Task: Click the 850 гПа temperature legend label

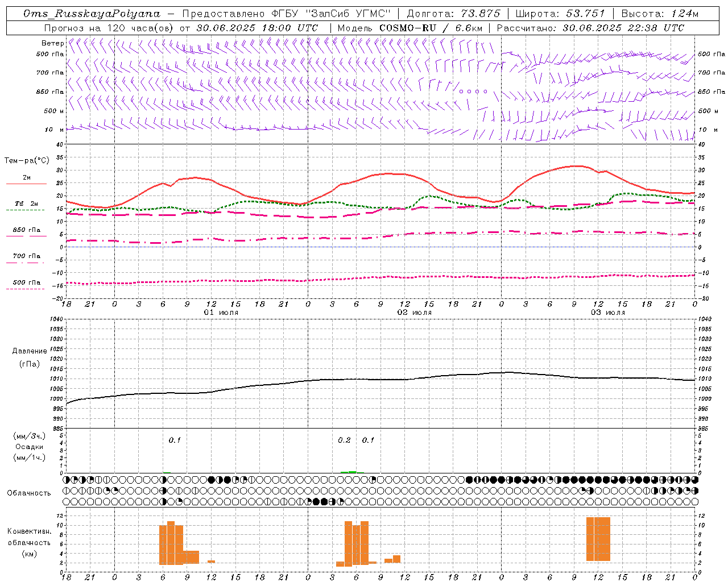Action: click(x=26, y=230)
